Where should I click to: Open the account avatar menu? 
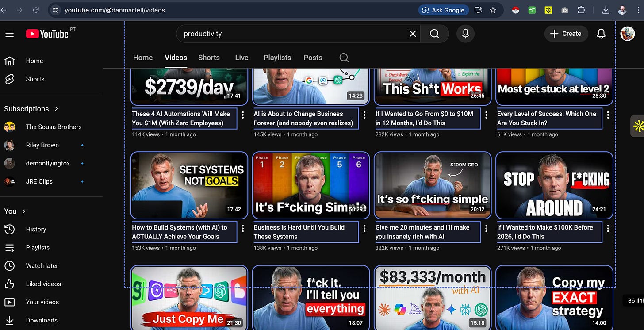click(x=628, y=34)
